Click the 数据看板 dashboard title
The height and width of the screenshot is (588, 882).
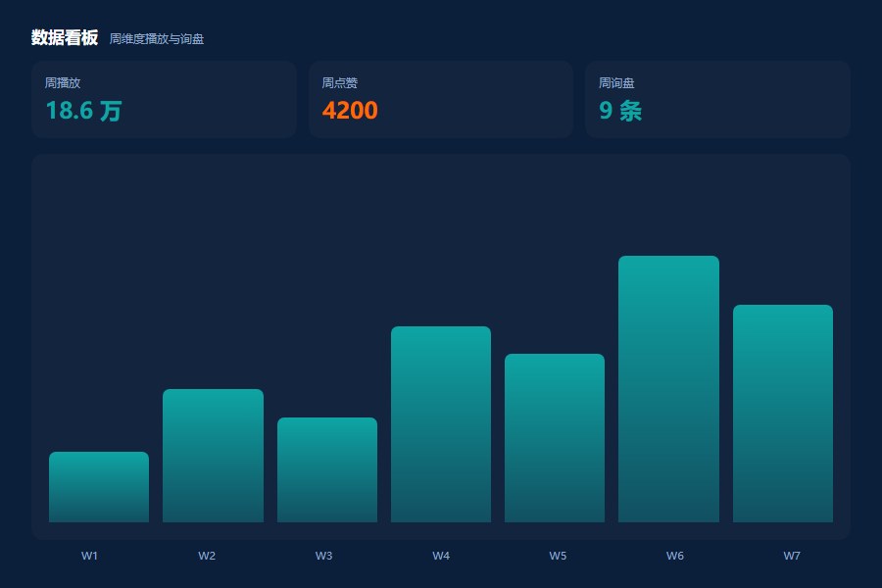65,37
